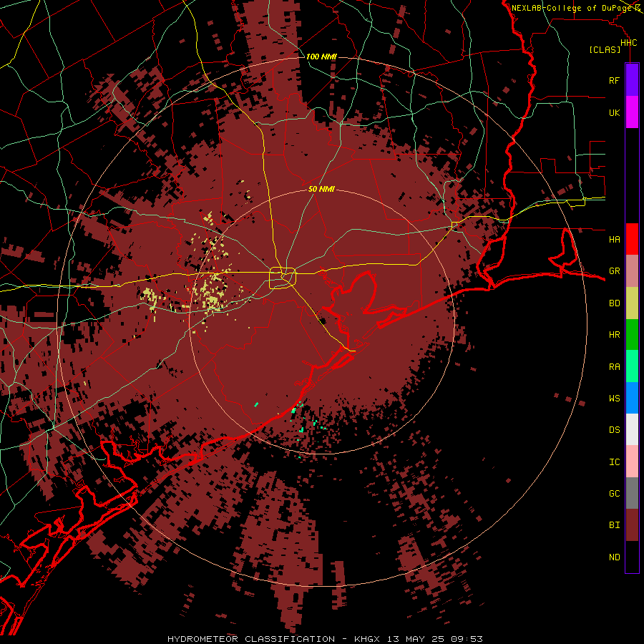Click the HA red legend swatch
644x644 pixels.
632,239
